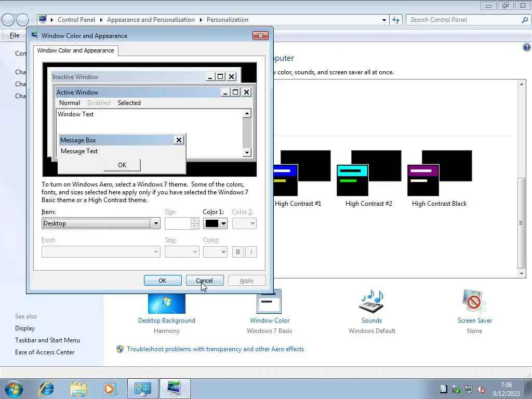Viewport: 532px width, 399px height.
Task: Click the search magnifier icon
Action: click(x=525, y=20)
